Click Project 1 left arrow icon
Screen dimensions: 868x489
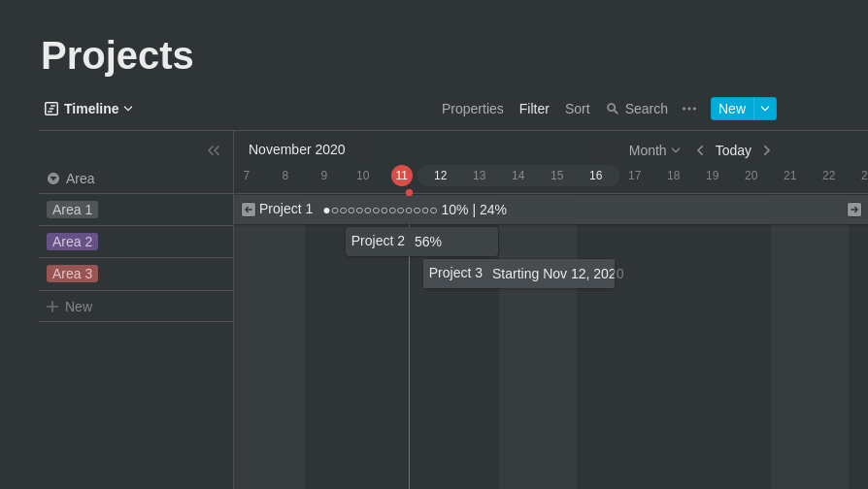pyautogui.click(x=249, y=210)
